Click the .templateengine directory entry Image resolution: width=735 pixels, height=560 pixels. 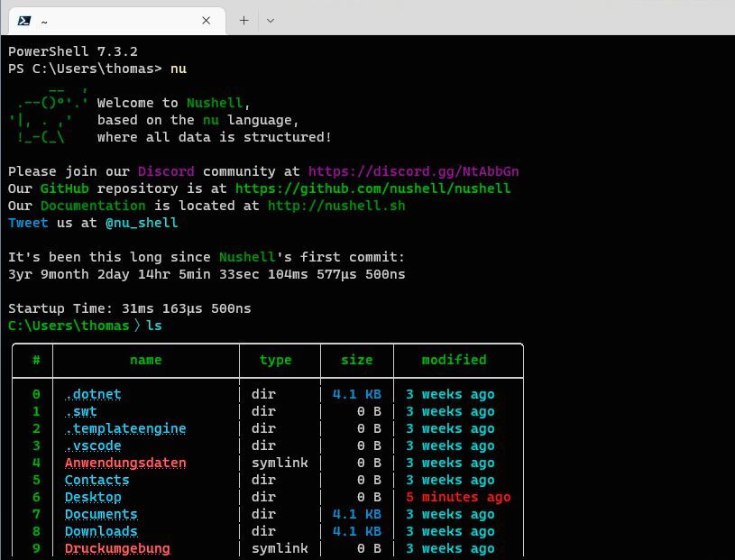point(125,428)
